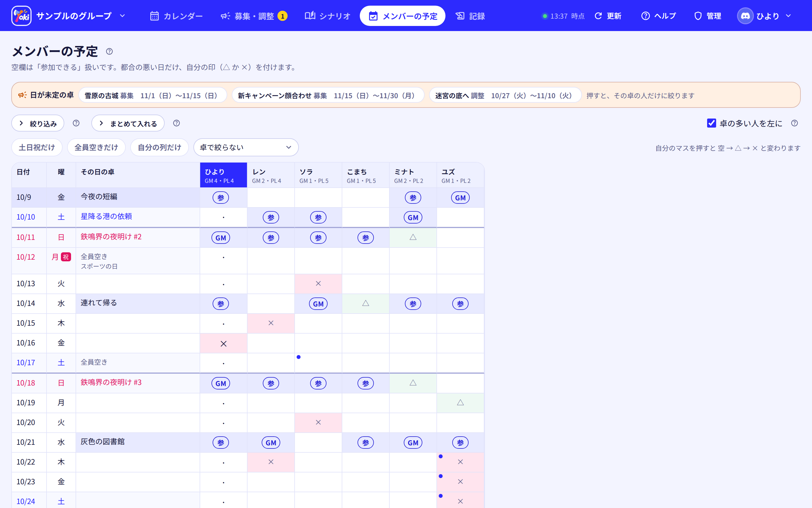Click ソラ's GM badge on 10/14
Screen dimensions: 812x508
(318, 304)
